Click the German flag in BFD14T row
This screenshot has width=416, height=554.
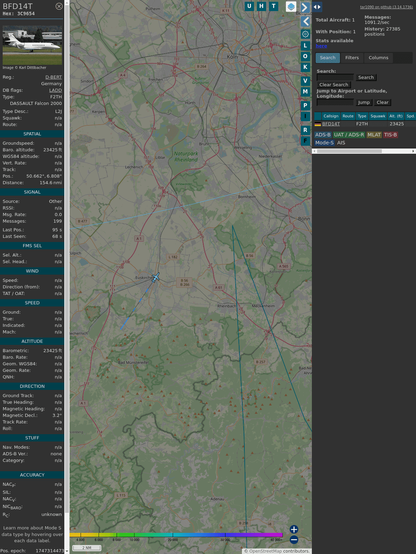318,124
